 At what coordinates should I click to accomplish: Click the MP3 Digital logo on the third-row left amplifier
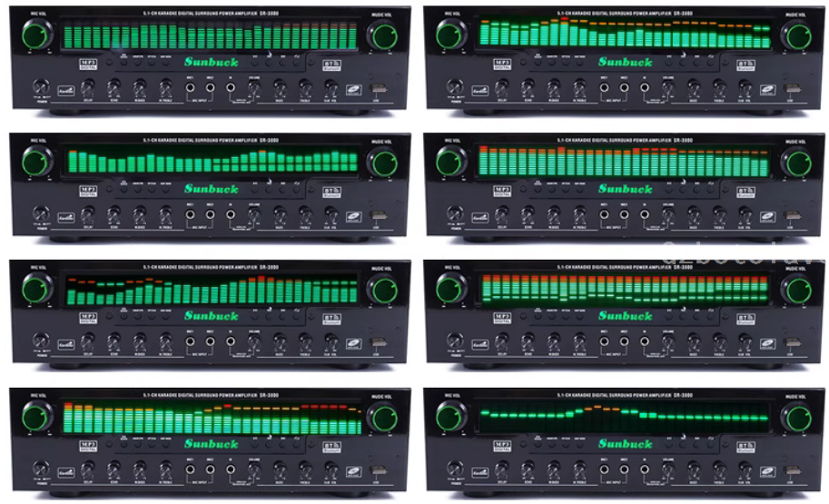[x=88, y=319]
